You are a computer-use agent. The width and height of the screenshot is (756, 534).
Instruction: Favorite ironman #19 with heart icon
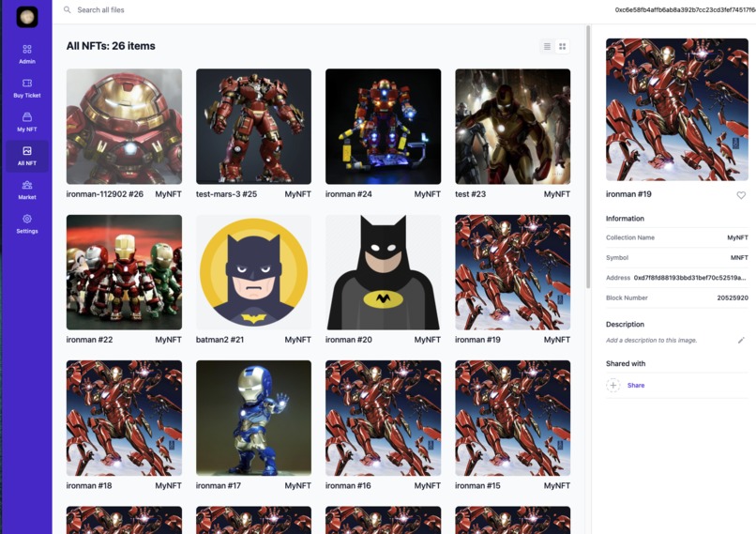click(741, 195)
